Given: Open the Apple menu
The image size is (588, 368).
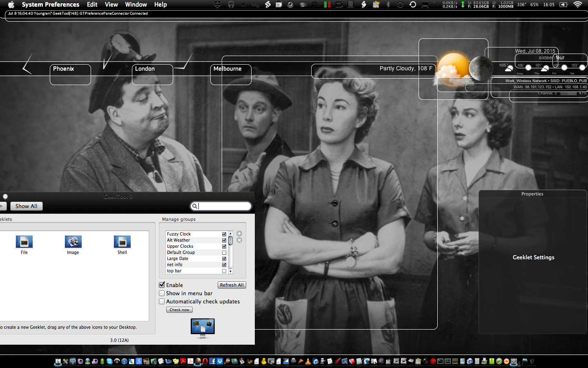Looking at the screenshot, I should (x=11, y=4).
